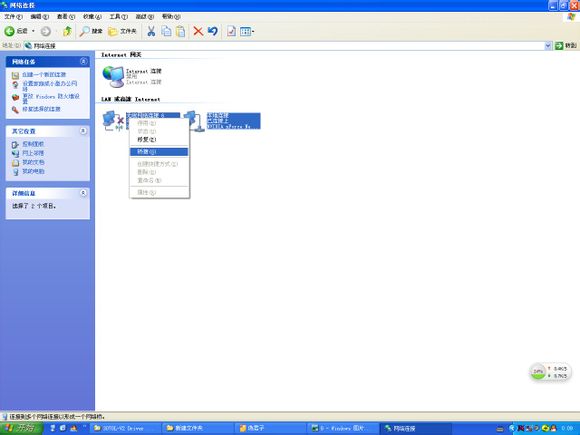The width and height of the screenshot is (580, 435).
Task: Switch to the 新建文件夹 taskbar button
Action: coord(198,428)
